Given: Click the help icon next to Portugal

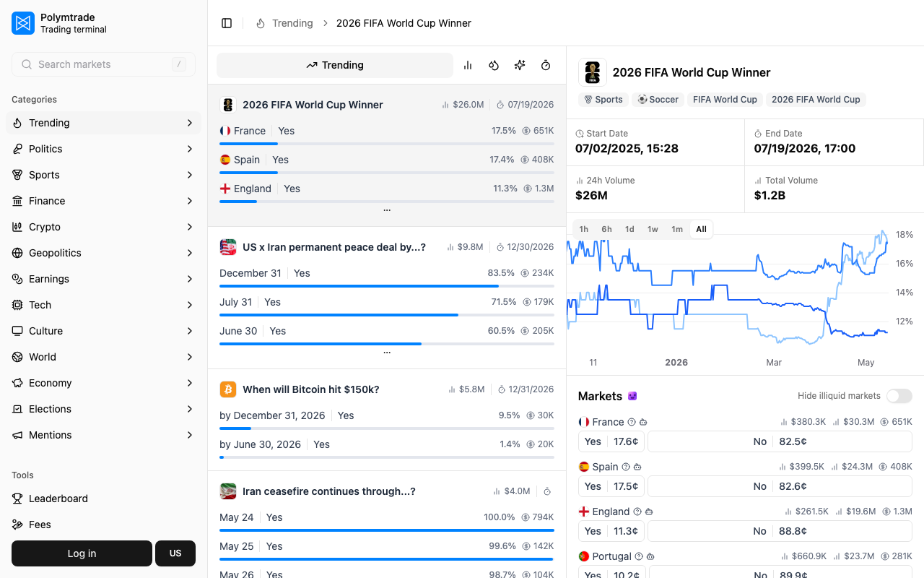Looking at the screenshot, I should pos(639,556).
